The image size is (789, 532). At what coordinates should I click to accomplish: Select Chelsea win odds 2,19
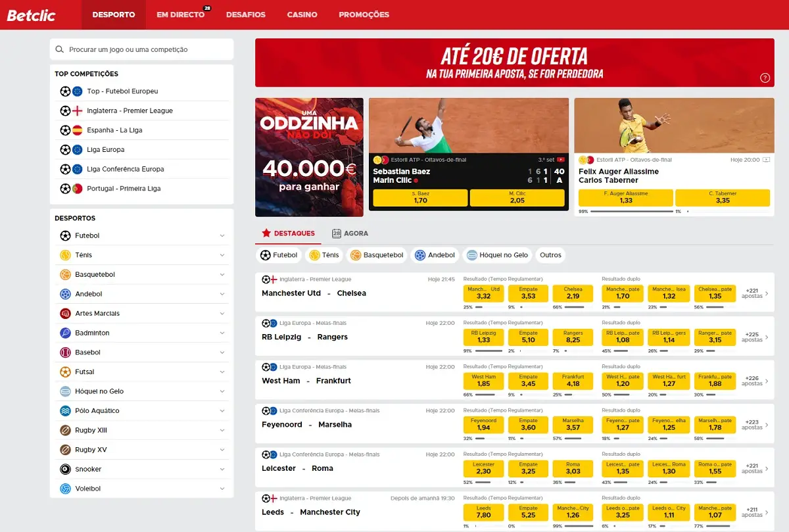[x=573, y=293]
